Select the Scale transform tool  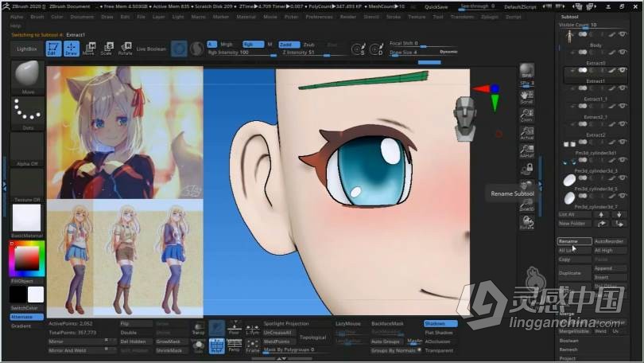click(107, 49)
